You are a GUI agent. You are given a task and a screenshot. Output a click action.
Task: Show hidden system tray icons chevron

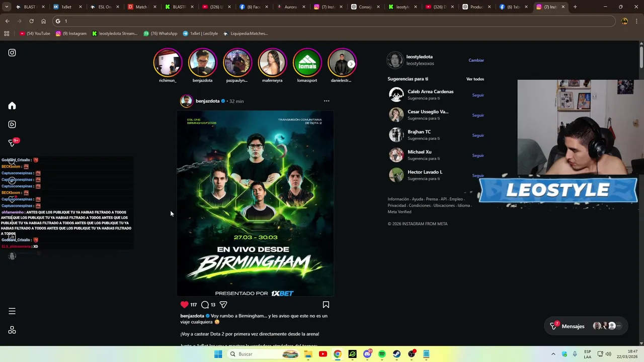tap(553, 354)
